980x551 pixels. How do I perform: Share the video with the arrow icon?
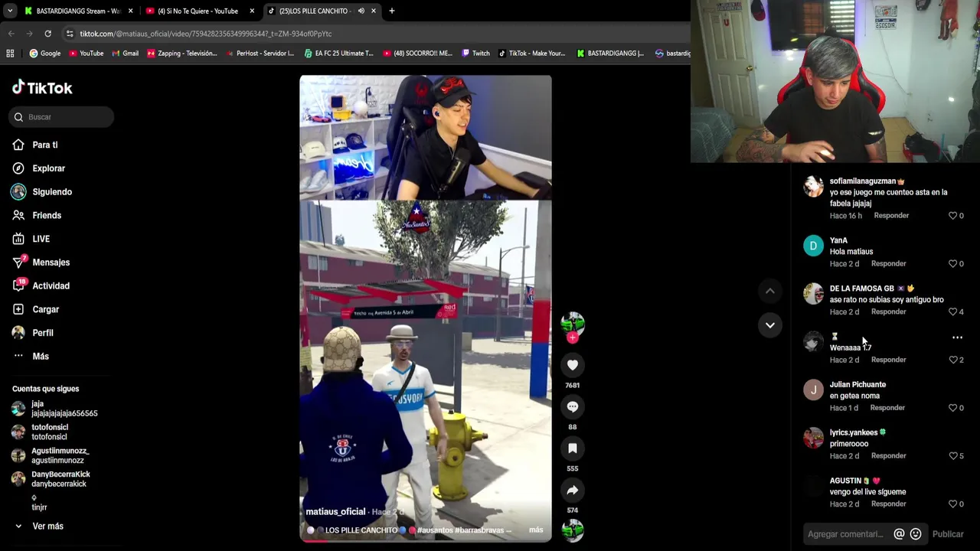572,490
